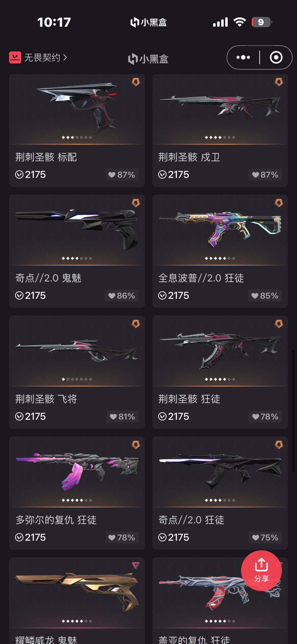This screenshot has height=644, width=297.
Task: Like 全息波普//2.0 狂徒 via the 85% heart
Action: (265, 296)
